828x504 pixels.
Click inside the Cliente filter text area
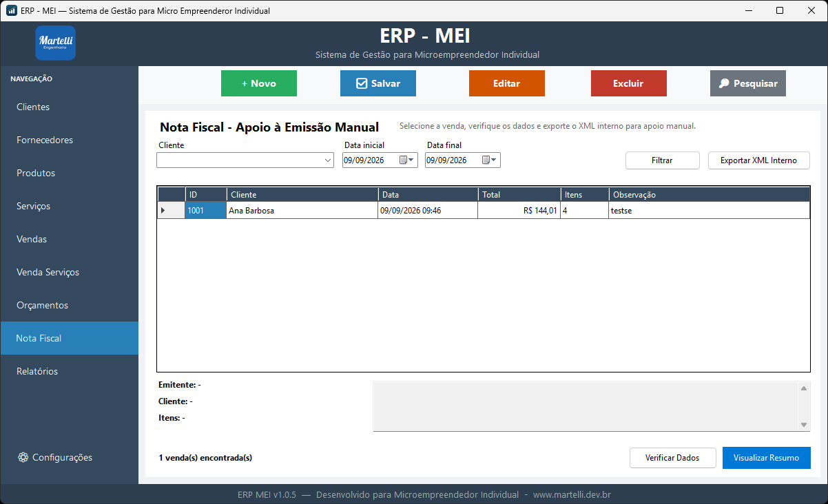pyautogui.click(x=239, y=160)
